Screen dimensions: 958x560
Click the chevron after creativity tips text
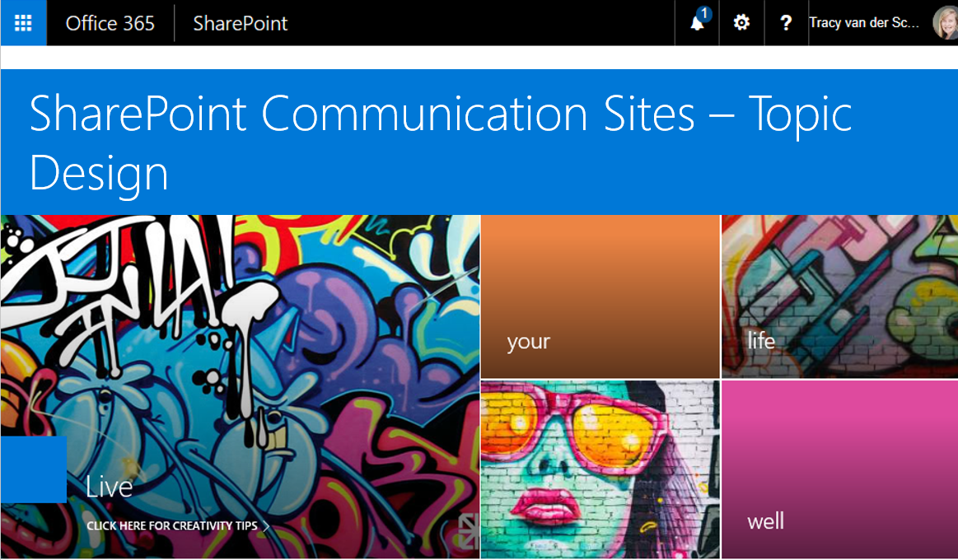click(267, 524)
